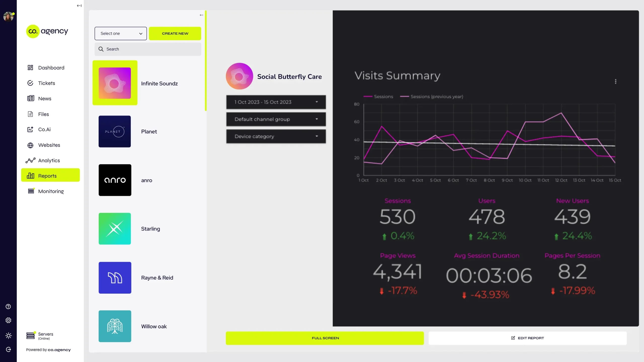644x362 pixels.
Task: Open the Analytics section
Action: [49, 160]
